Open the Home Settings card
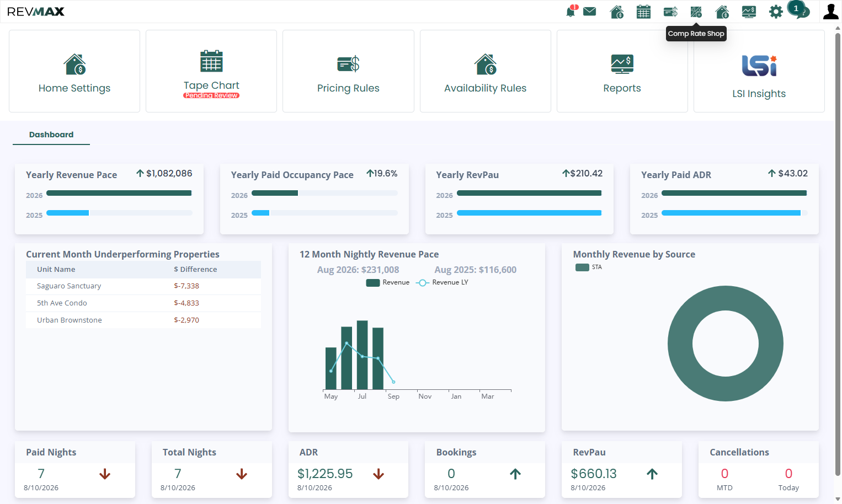Viewport: 842px width, 504px height. coord(74,71)
